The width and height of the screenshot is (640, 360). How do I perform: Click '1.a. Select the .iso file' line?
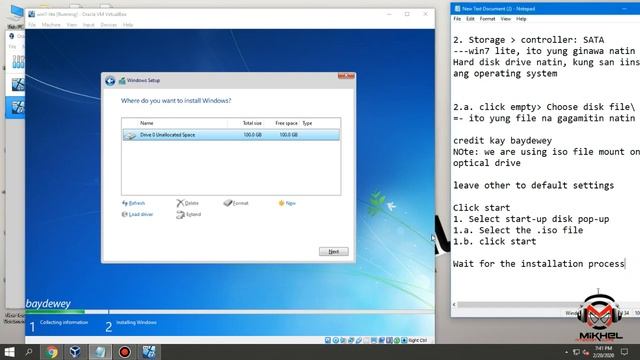coord(518,230)
